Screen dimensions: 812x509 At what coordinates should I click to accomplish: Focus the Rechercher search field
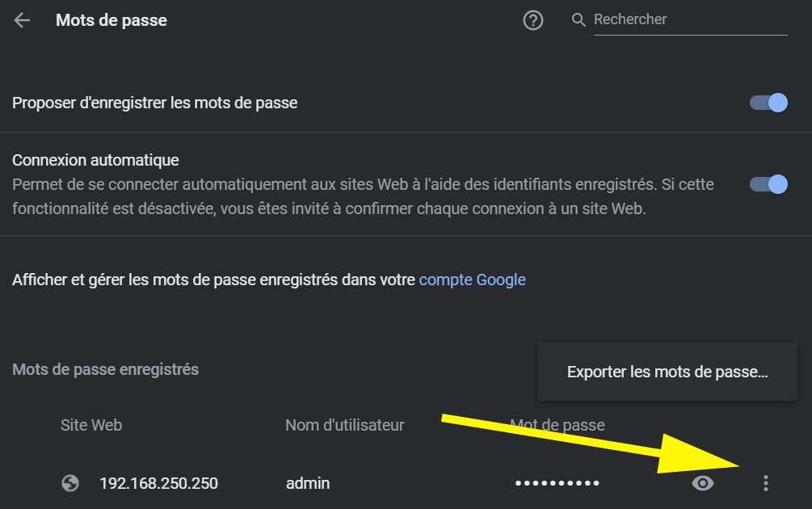tap(690, 19)
